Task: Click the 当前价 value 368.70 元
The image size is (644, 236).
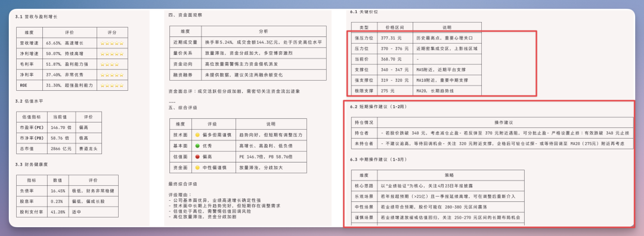Action: pyautogui.click(x=391, y=59)
